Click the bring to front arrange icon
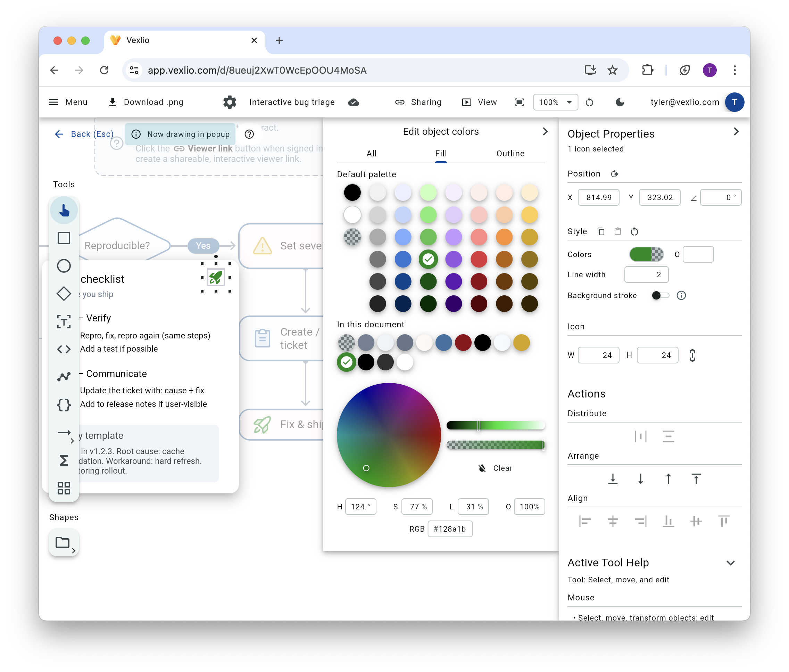Screen dimensions: 789x672 tap(696, 478)
